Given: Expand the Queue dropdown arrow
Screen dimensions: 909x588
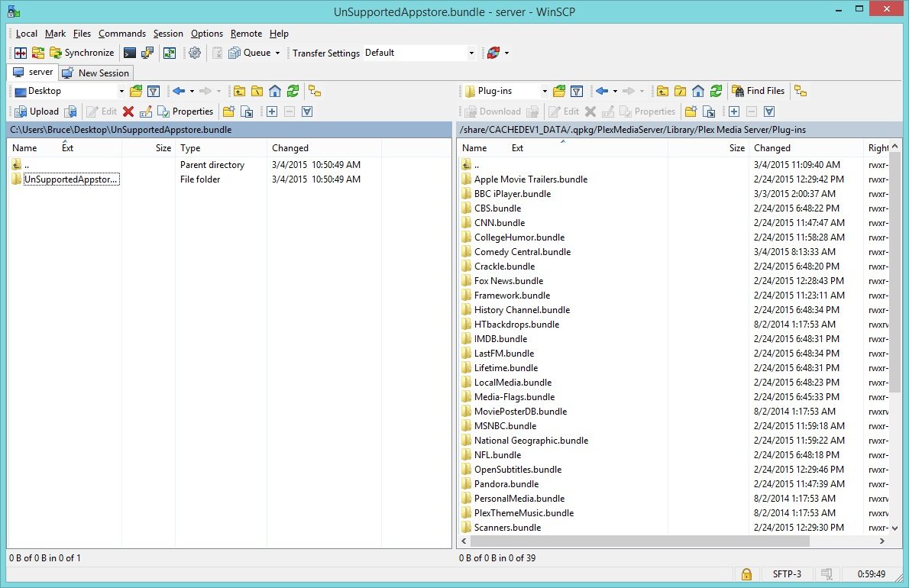Looking at the screenshot, I should (278, 53).
